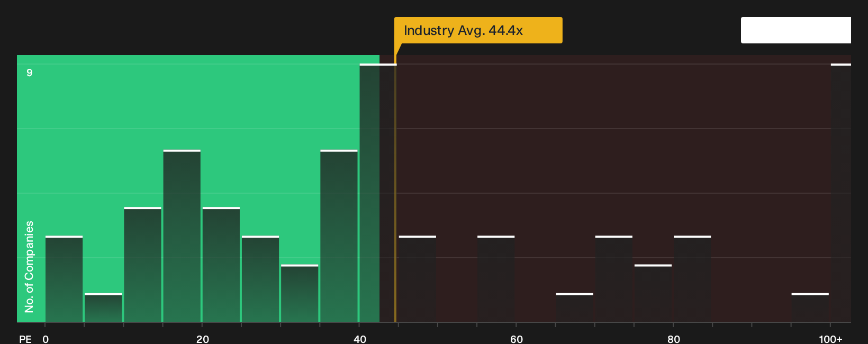The height and width of the screenshot is (344, 868).
Task: Select the bar for PE 30-35
Action: pyautogui.click(x=300, y=293)
